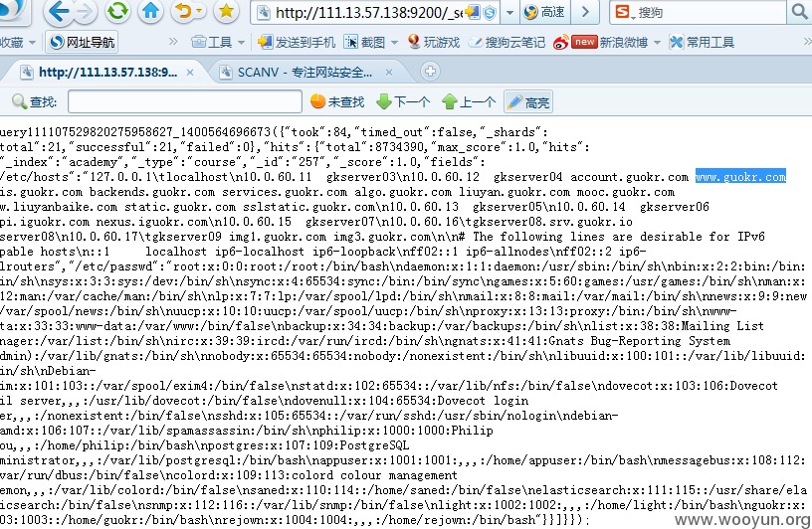
Task: Click 下一个 find next button
Action: [x=403, y=101]
